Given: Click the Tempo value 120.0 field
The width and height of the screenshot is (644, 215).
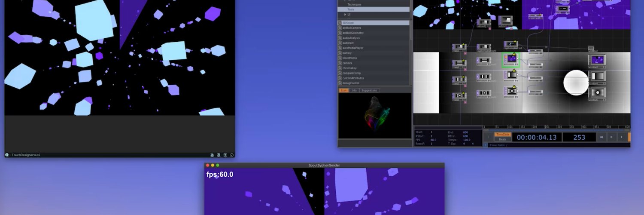Looking at the screenshot, I should pyautogui.click(x=467, y=140).
